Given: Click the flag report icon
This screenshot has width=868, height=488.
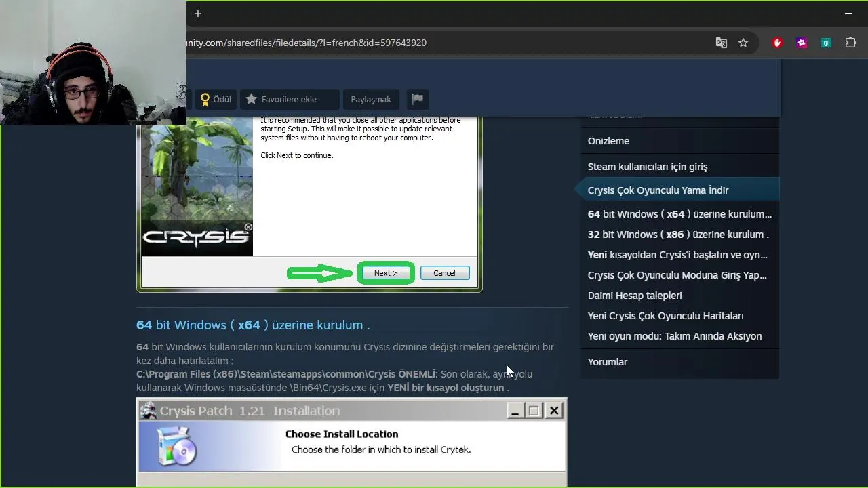Looking at the screenshot, I should click(x=418, y=99).
